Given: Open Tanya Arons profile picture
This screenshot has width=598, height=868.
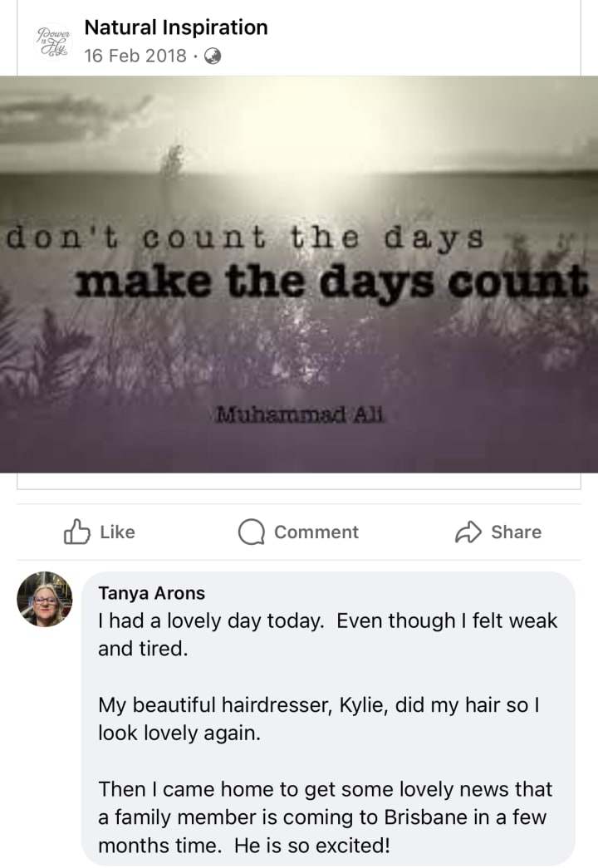Looking at the screenshot, I should 45,599.
